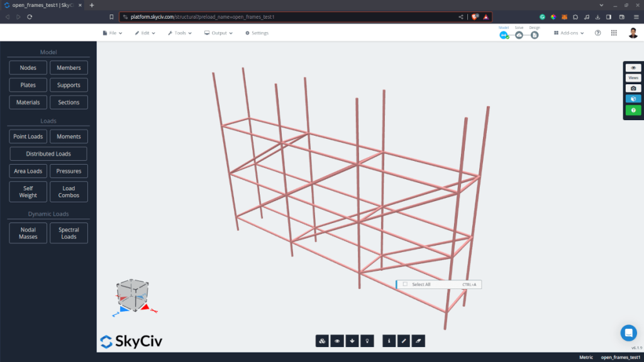Open the File menu
The width and height of the screenshot is (644, 362).
[x=111, y=33]
